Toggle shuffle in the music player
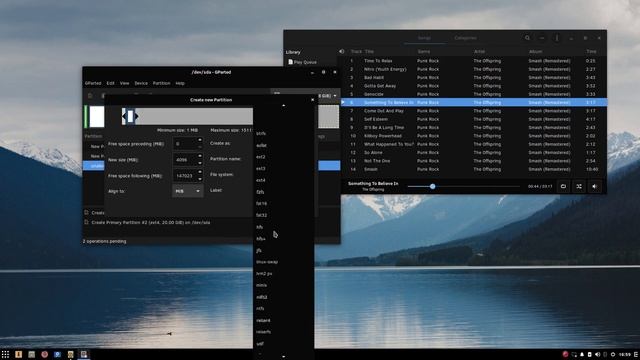Viewport: 640px width, 360px height. click(x=579, y=187)
